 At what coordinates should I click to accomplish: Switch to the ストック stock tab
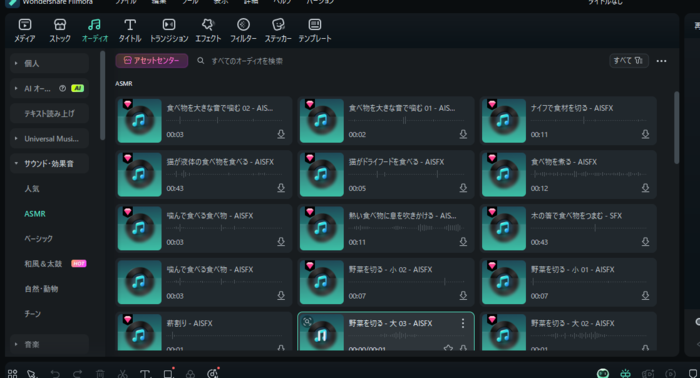coord(60,30)
